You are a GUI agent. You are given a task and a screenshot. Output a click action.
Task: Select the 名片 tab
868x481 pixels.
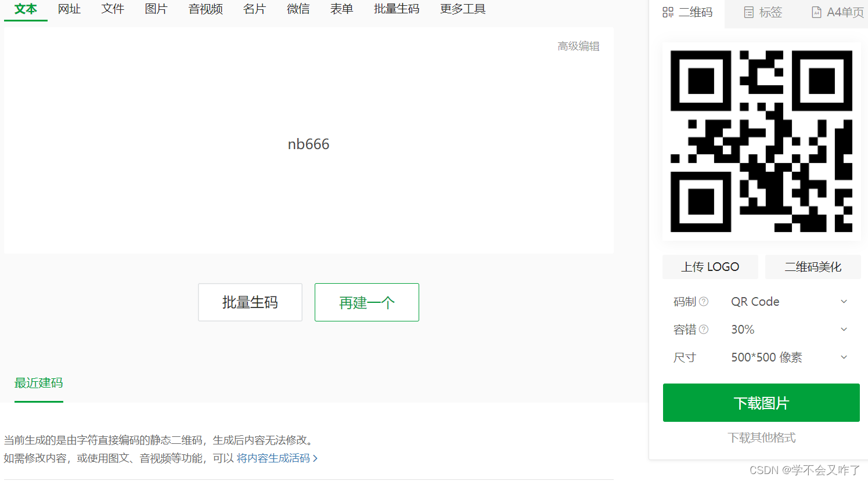point(254,9)
